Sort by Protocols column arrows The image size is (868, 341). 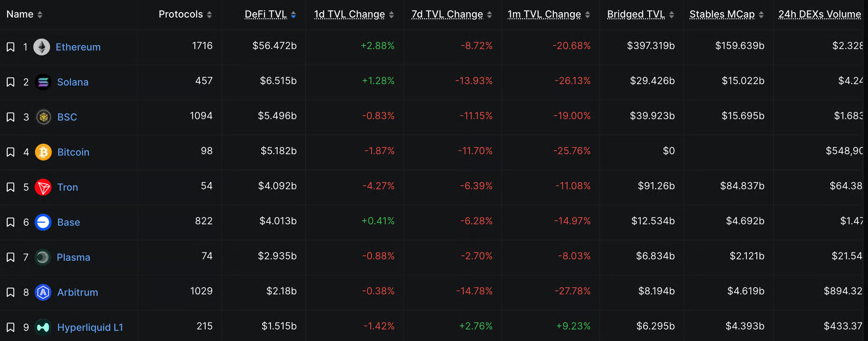click(x=209, y=15)
